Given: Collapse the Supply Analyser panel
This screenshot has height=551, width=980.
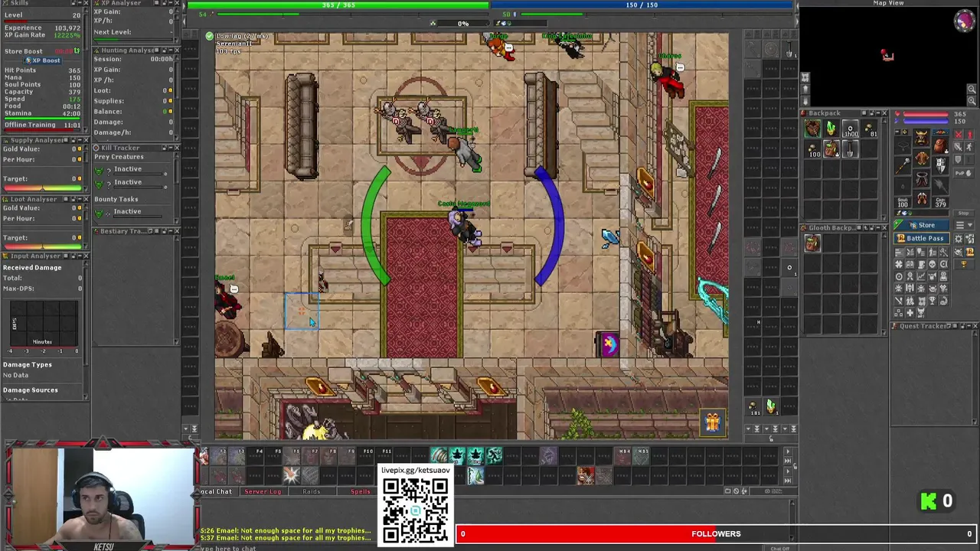Looking at the screenshot, I should pos(80,140).
